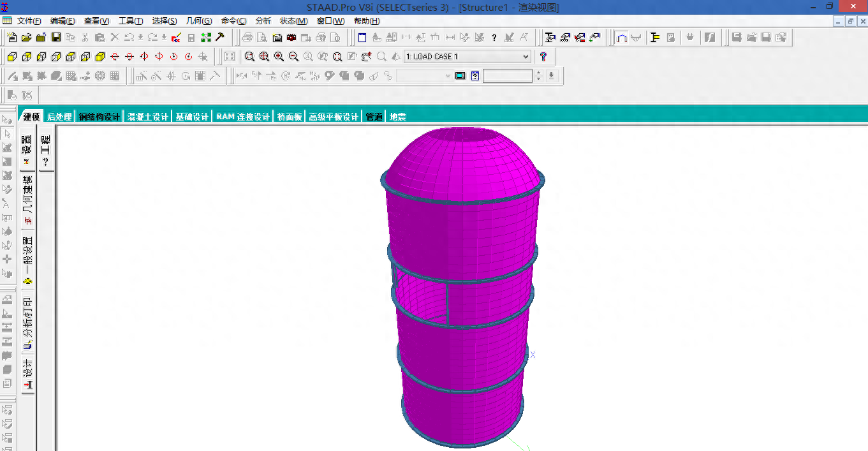868x451 pixels.
Task: Switch to the 混凝土设计 tab
Action: pyautogui.click(x=148, y=117)
